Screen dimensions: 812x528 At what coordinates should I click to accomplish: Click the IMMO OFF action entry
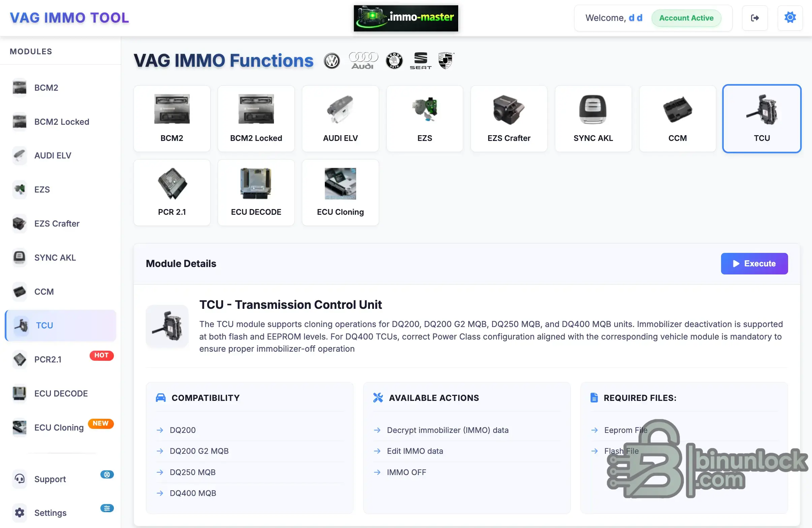(406, 472)
